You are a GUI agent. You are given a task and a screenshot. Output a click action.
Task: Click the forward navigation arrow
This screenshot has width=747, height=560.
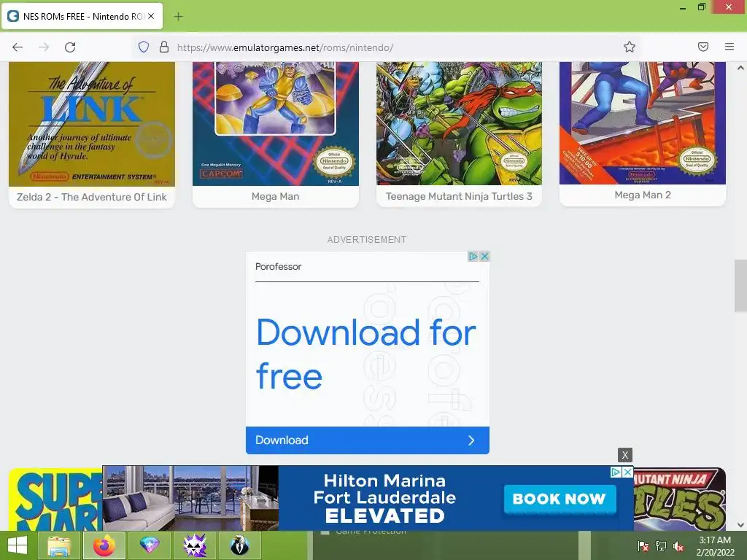(44, 47)
